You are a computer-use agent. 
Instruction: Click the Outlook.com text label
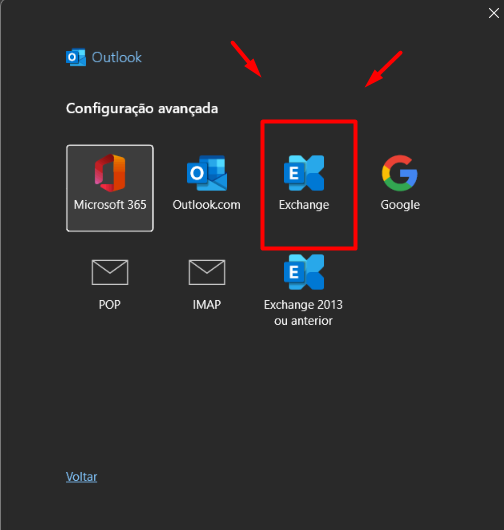pos(207,205)
